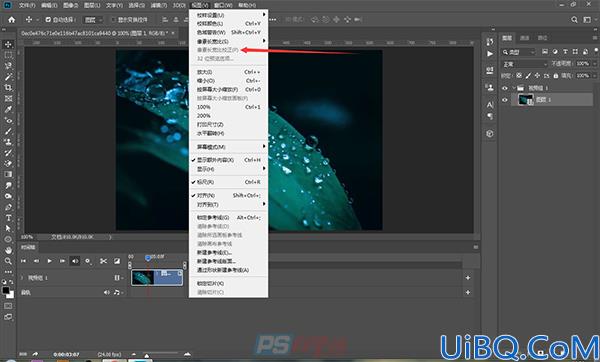Open the layer filter type dropdown
The width and height of the screenshot is (600, 362).
pyautogui.click(x=519, y=52)
